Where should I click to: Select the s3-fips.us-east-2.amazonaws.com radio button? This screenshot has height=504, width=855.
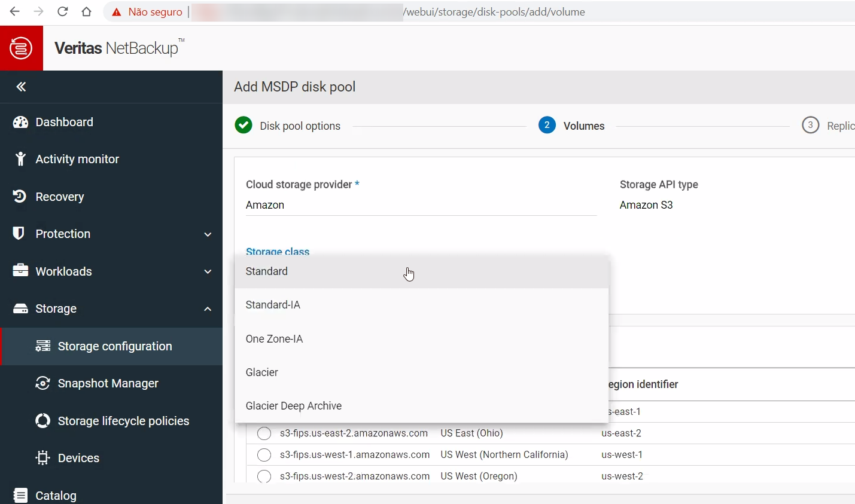pos(264,433)
